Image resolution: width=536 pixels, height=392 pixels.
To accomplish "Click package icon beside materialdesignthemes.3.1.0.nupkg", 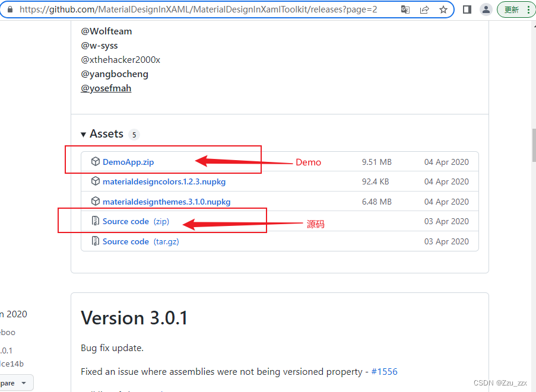I will 96,201.
